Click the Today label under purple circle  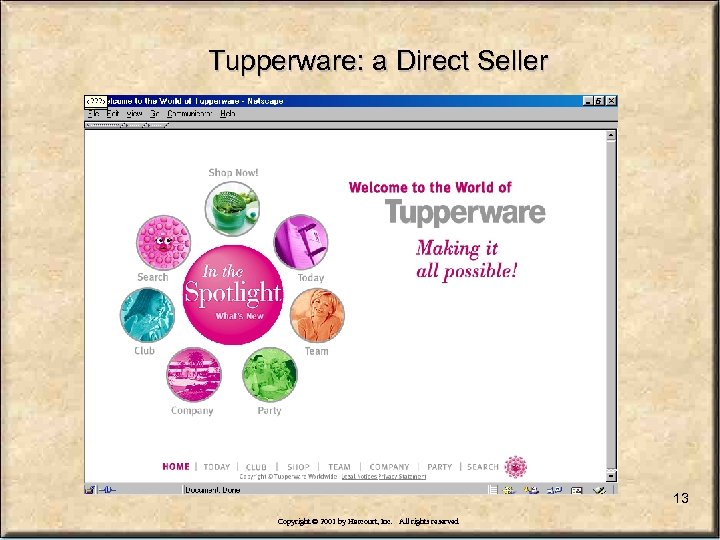click(x=311, y=278)
